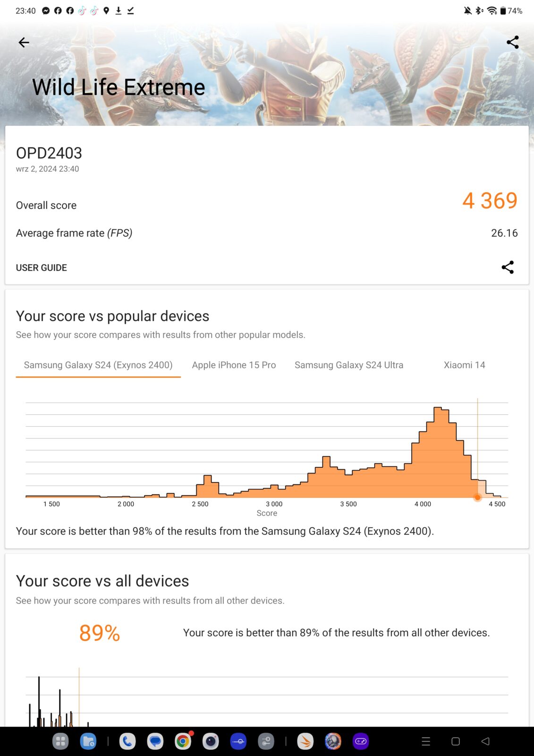Launch Chrome from the taskbar
Viewport: 534px width, 756px height.
point(183,741)
